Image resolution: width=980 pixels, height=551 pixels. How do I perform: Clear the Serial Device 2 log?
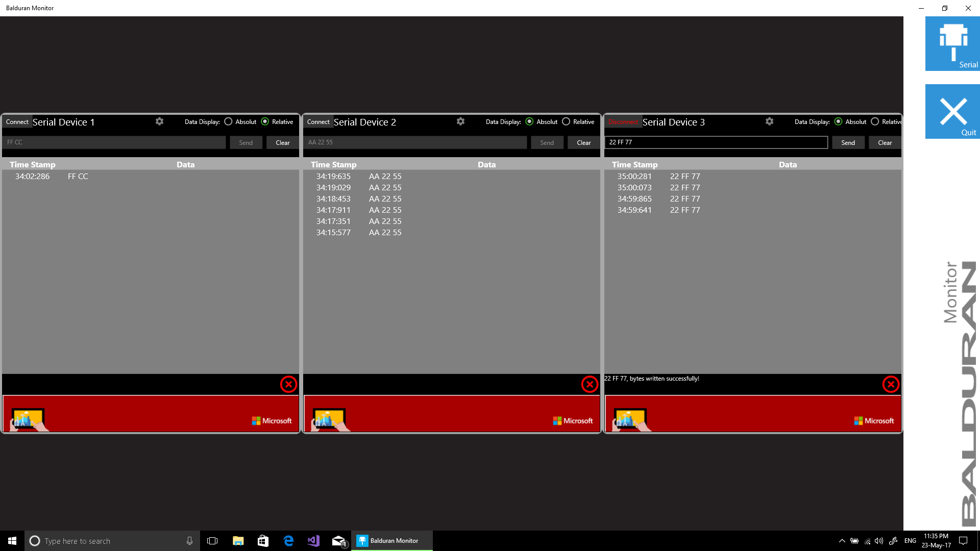583,143
